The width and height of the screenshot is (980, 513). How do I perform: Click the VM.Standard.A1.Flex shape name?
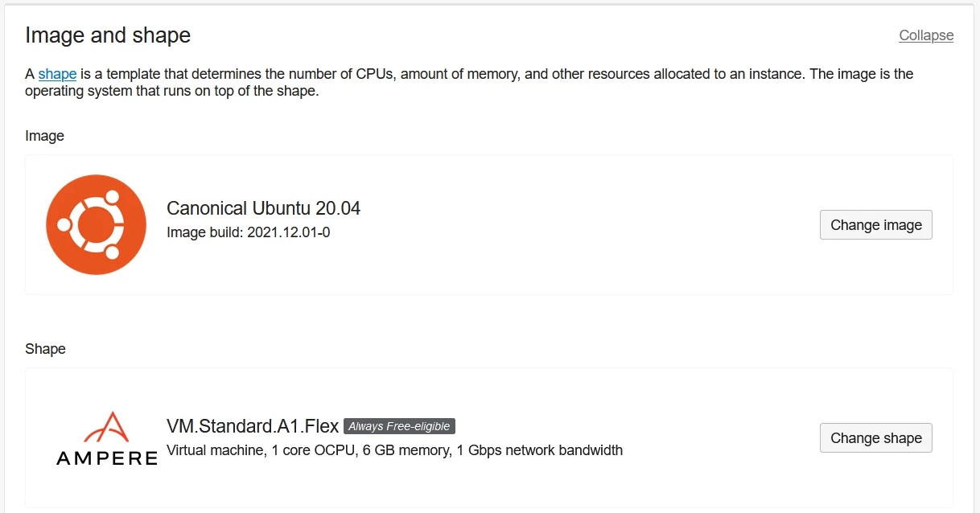(x=253, y=426)
